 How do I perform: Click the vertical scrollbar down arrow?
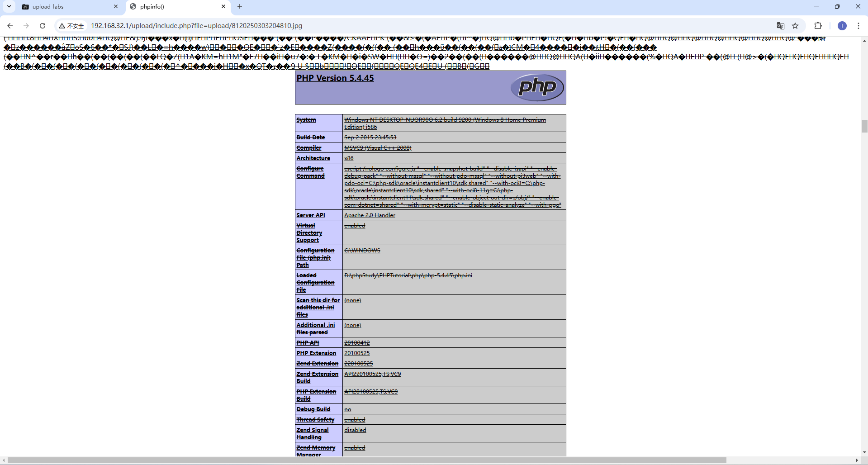864,452
